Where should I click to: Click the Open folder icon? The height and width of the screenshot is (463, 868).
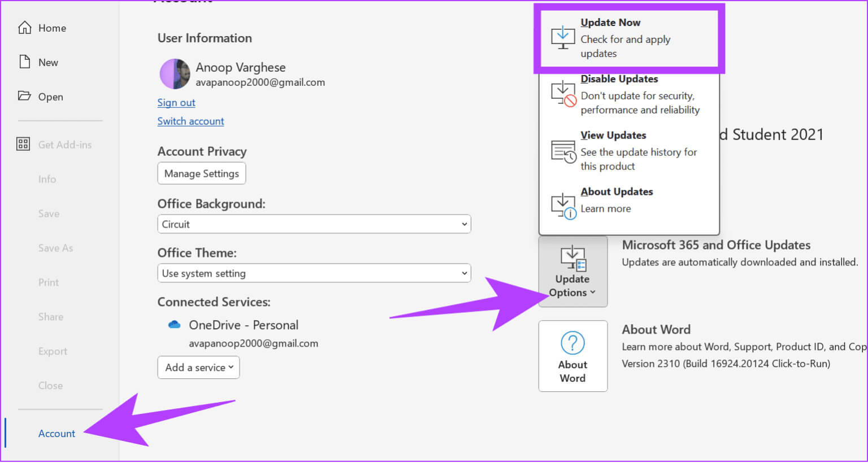pos(24,96)
